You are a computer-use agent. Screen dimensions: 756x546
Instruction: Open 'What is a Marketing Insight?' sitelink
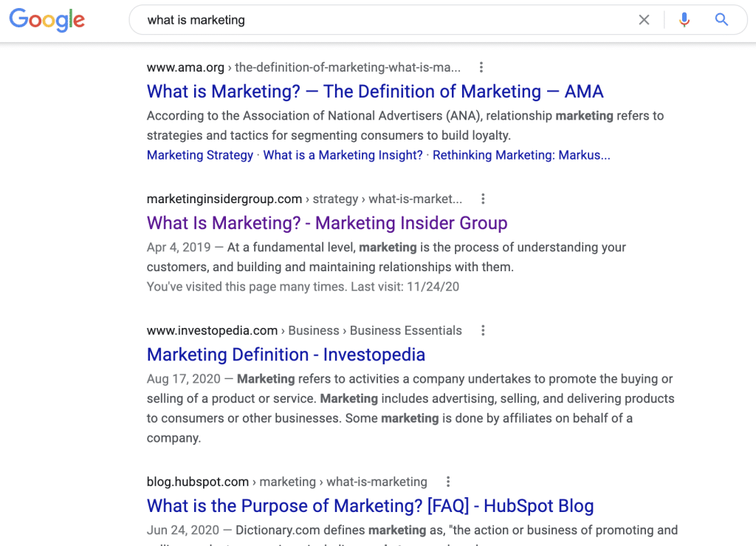click(x=343, y=155)
